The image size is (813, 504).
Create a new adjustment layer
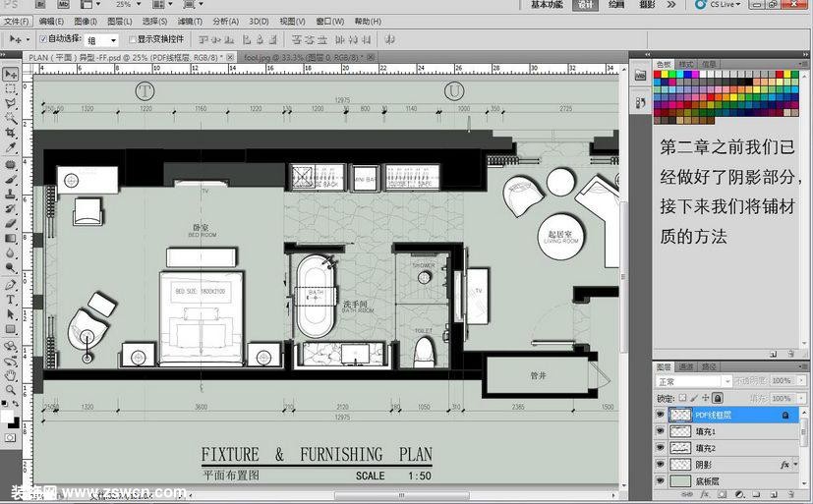pos(740,495)
